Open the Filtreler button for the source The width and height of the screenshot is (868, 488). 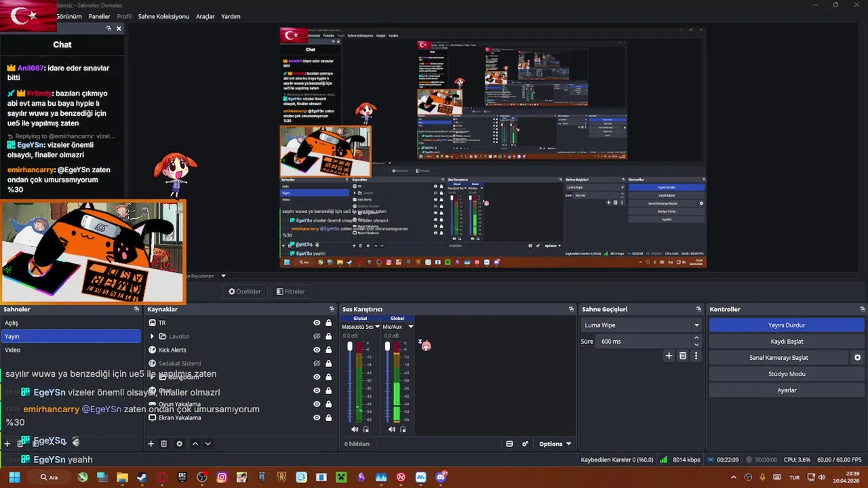click(290, 291)
